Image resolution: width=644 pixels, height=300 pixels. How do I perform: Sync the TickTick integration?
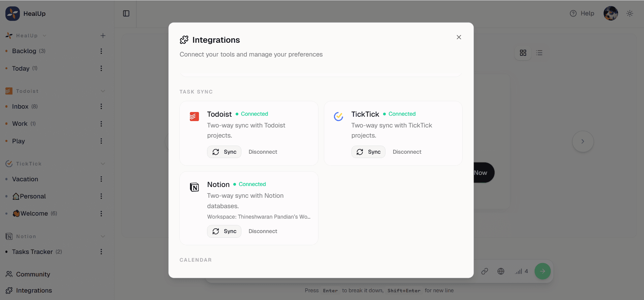tap(368, 152)
